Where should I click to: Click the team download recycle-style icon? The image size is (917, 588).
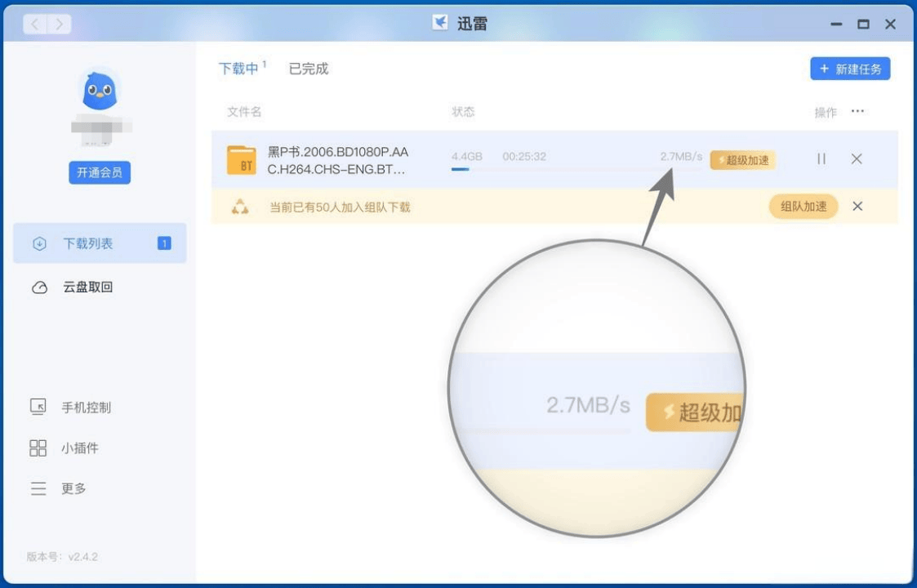(240, 207)
